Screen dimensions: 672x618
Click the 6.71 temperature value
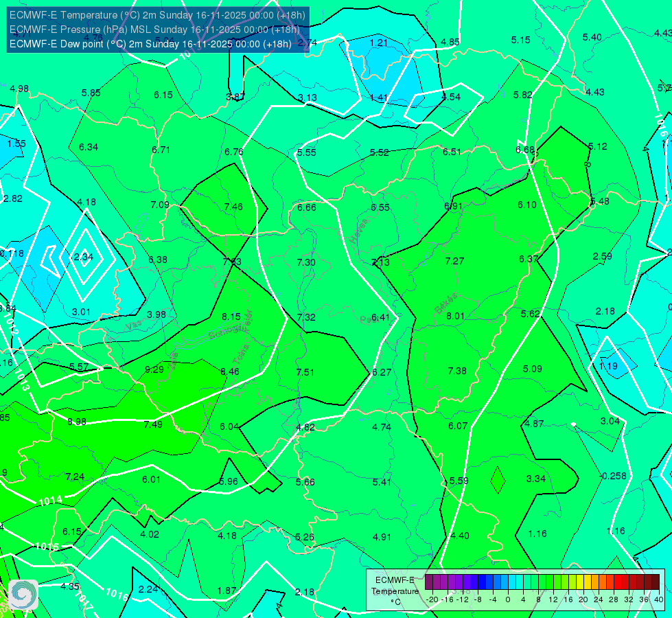tap(161, 150)
